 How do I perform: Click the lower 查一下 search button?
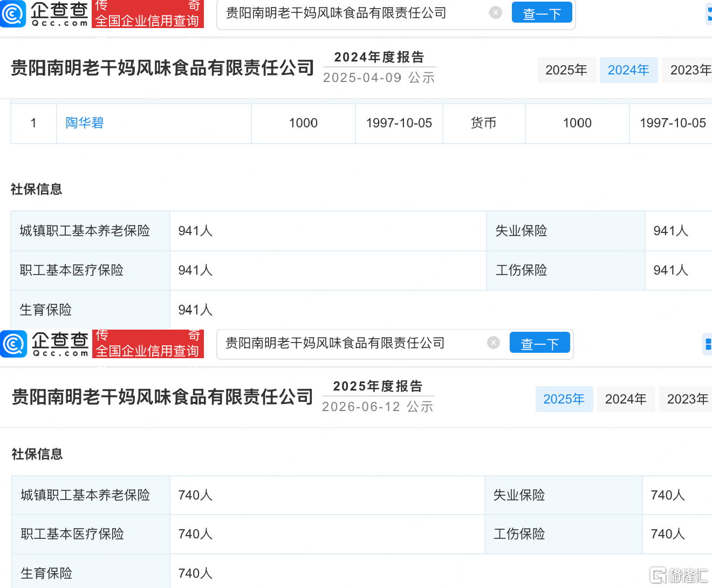(540, 343)
